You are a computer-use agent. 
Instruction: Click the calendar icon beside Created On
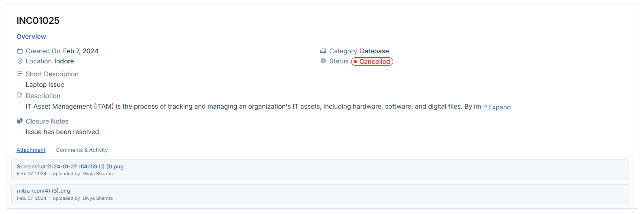click(20, 51)
